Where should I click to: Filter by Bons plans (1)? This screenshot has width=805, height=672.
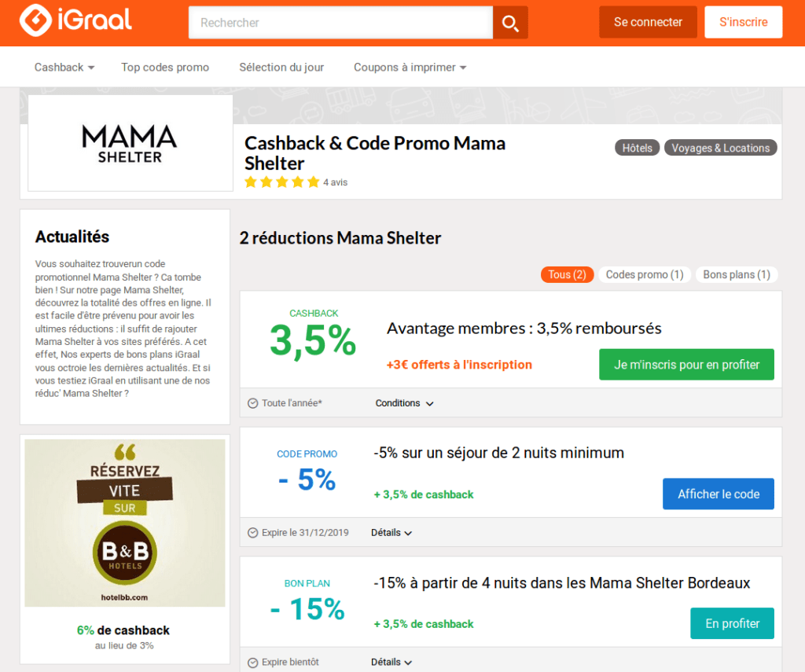point(736,274)
